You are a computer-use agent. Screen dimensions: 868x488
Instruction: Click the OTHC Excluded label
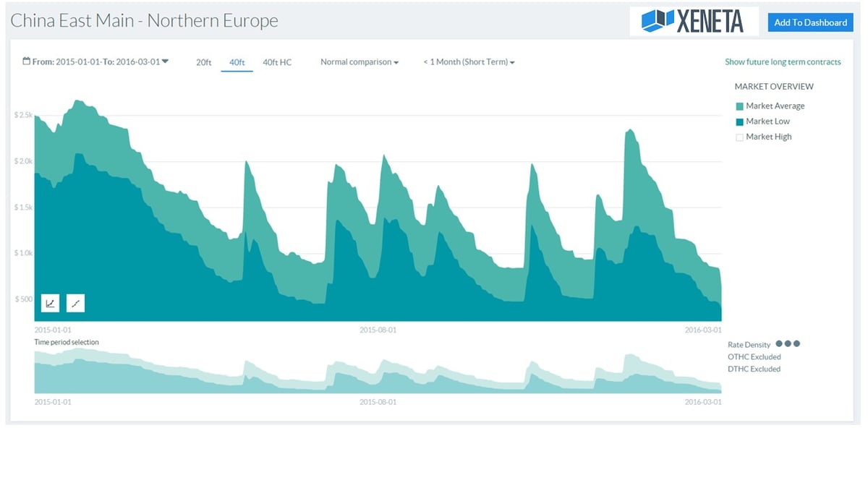[x=754, y=356]
